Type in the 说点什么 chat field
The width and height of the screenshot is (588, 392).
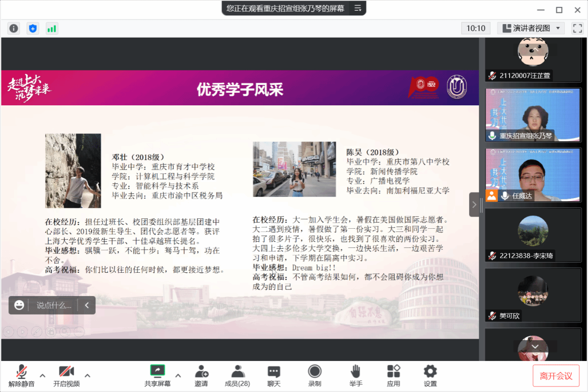(x=54, y=305)
